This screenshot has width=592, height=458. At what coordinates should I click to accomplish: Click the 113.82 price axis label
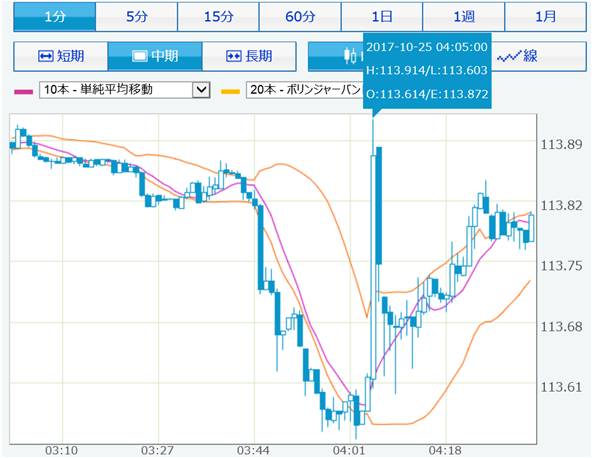click(x=561, y=206)
